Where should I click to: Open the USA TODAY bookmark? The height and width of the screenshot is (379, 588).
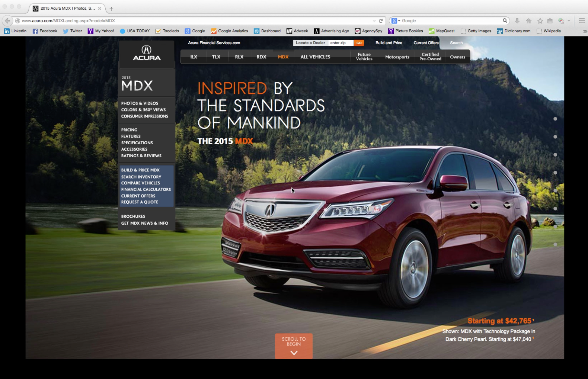134,31
